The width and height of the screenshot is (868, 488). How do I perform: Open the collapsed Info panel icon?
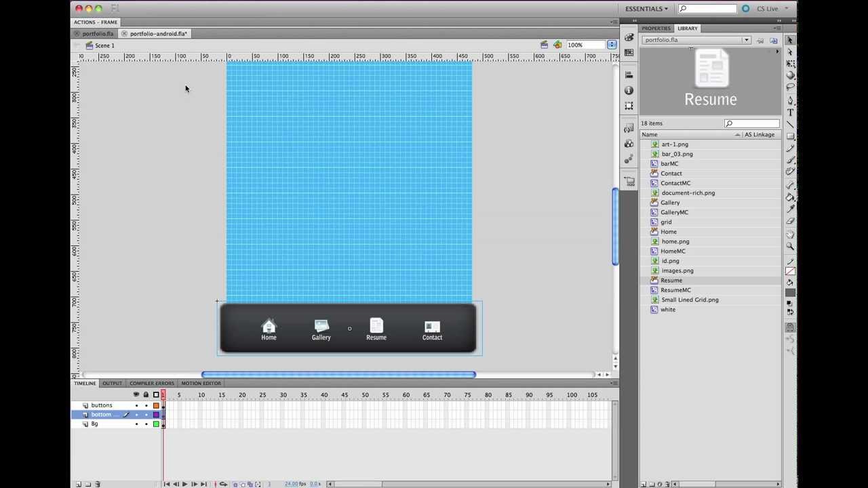coord(629,90)
